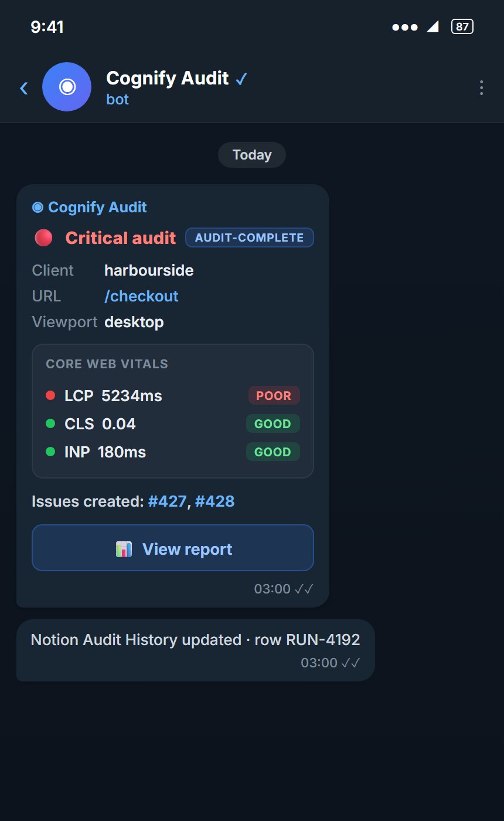The width and height of the screenshot is (504, 821).
Task: Tap the green dot next to INP
Action: click(x=50, y=452)
